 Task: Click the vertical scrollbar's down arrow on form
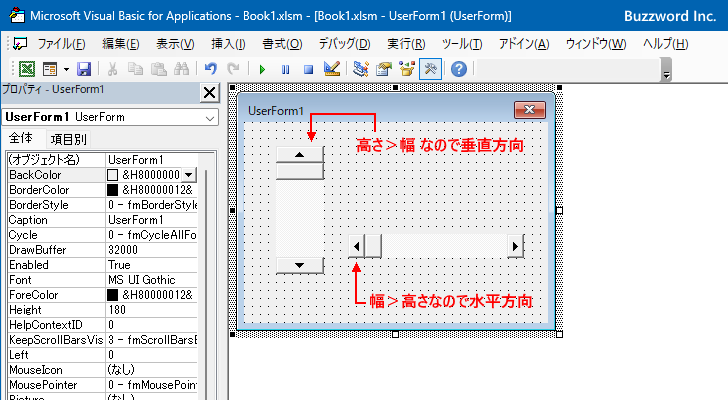(x=299, y=265)
